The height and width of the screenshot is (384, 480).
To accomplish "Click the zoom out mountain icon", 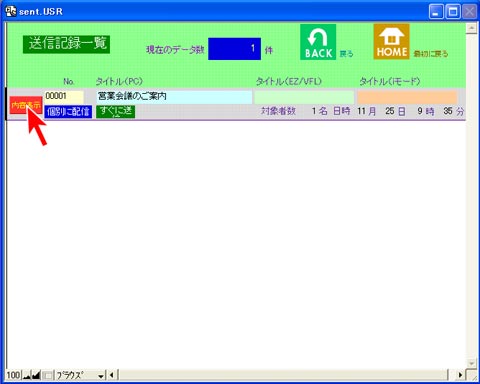I will 27,375.
